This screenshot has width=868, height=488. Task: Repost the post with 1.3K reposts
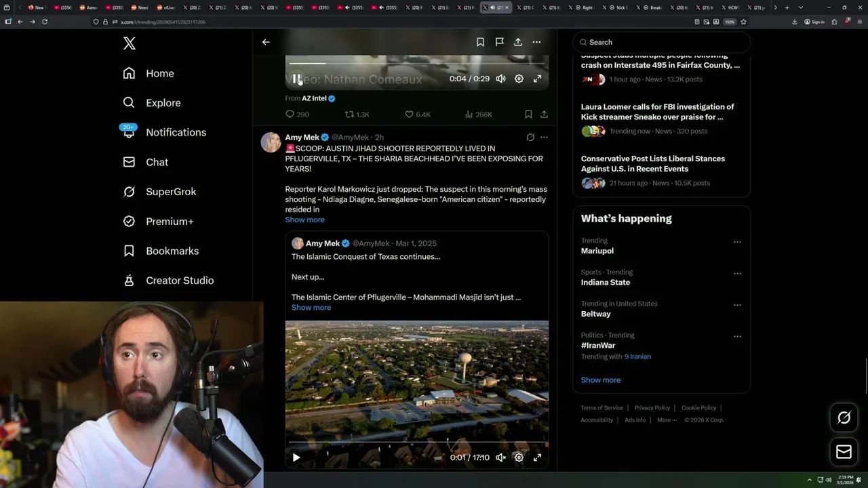point(357,115)
